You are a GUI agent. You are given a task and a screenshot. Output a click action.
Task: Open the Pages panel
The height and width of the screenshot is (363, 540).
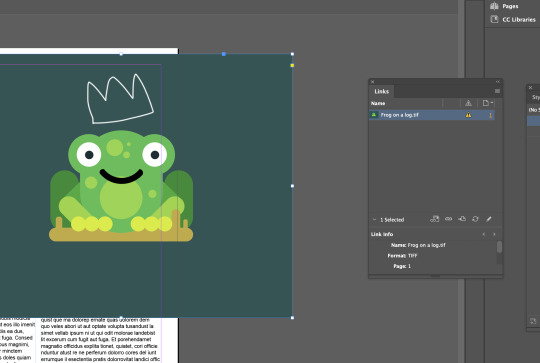[505, 6]
